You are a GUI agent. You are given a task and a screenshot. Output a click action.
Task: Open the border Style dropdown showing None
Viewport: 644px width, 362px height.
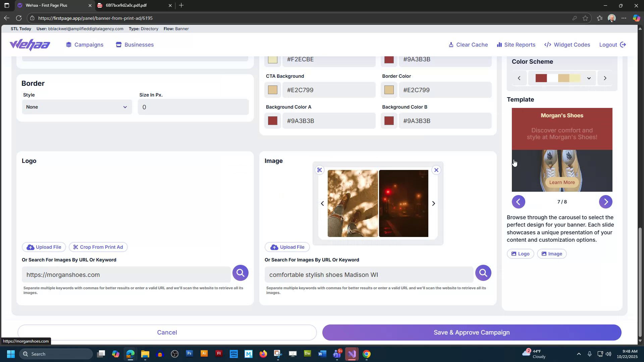pos(77,107)
